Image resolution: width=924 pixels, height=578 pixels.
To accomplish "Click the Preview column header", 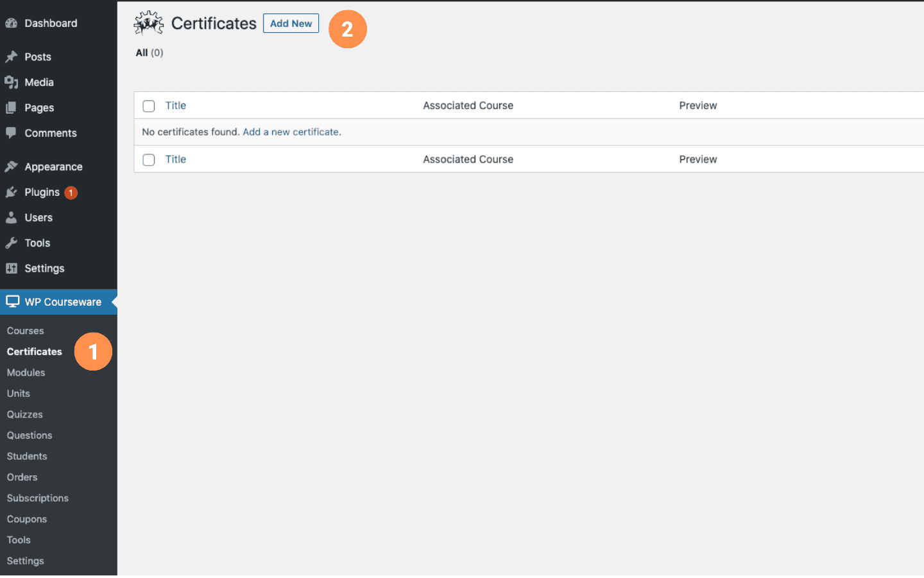I will (x=698, y=105).
